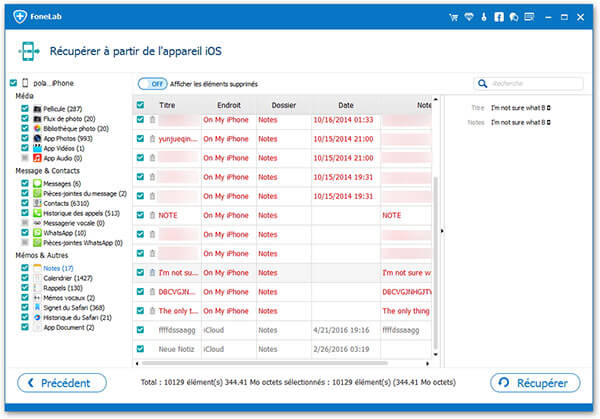
Task: Click the Bibliothèque photo icon
Action: point(37,128)
